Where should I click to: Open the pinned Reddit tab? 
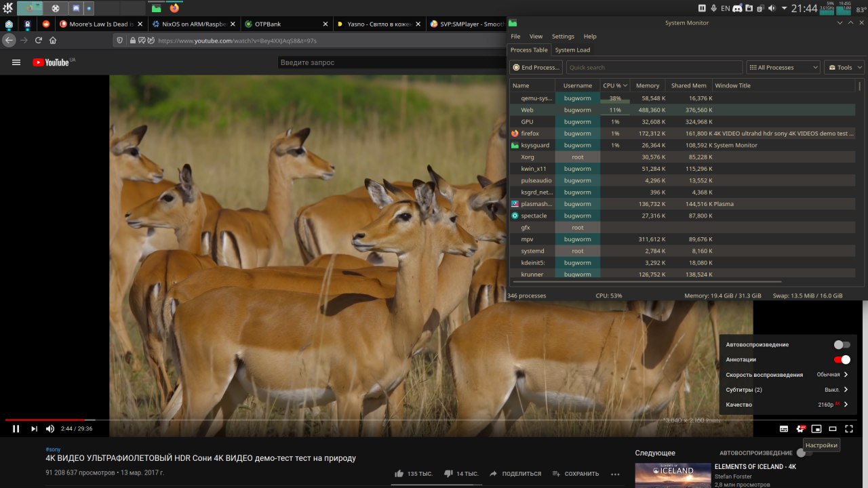coord(46,24)
